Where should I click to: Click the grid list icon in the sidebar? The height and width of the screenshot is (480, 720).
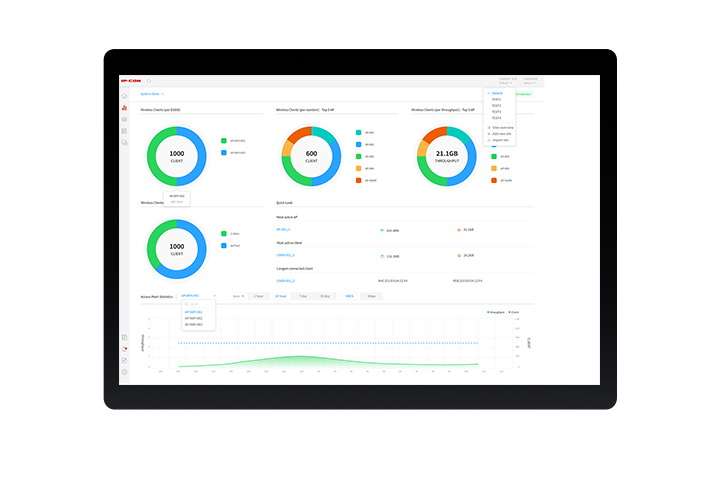point(124,131)
